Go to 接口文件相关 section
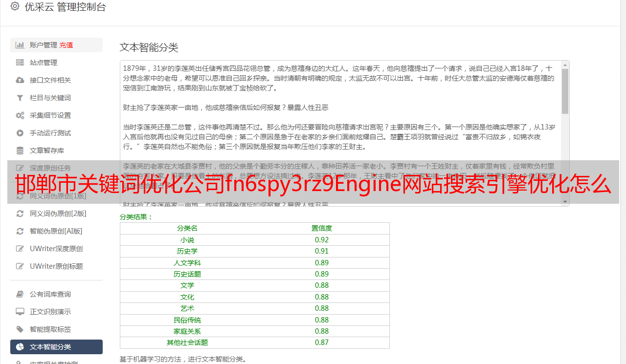This screenshot has height=364, width=626. pos(56,80)
